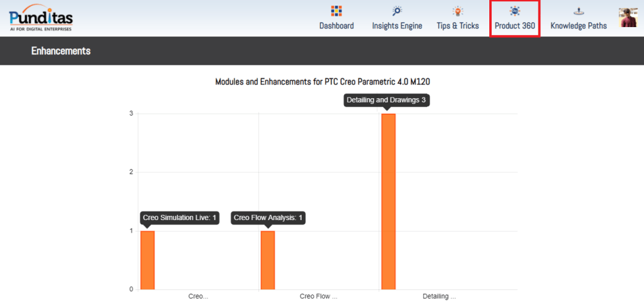This screenshot has width=644, height=307.
Task: Click the Product 360 icon
Action: [x=514, y=11]
